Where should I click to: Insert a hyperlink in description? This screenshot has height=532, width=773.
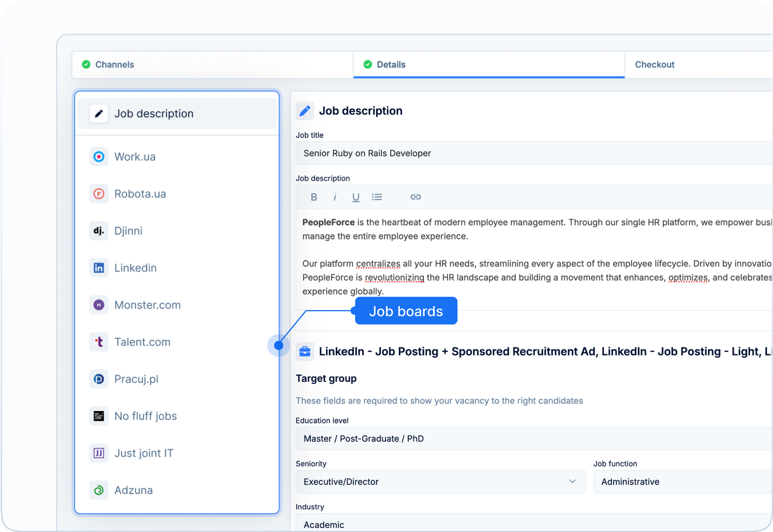click(x=416, y=197)
